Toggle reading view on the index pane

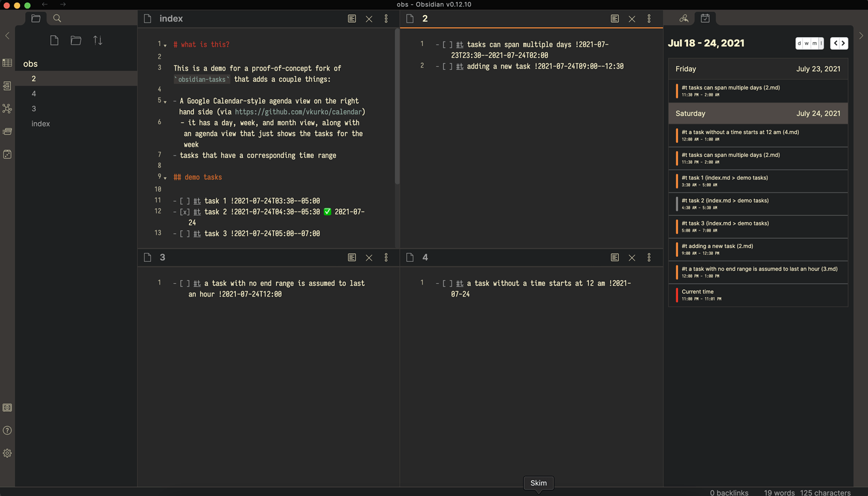pyautogui.click(x=352, y=18)
